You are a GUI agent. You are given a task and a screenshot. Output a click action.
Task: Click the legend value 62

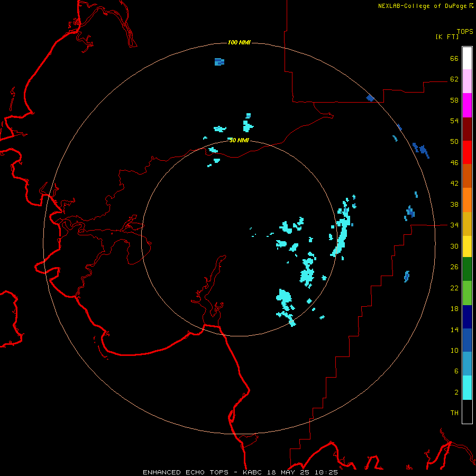(454, 79)
